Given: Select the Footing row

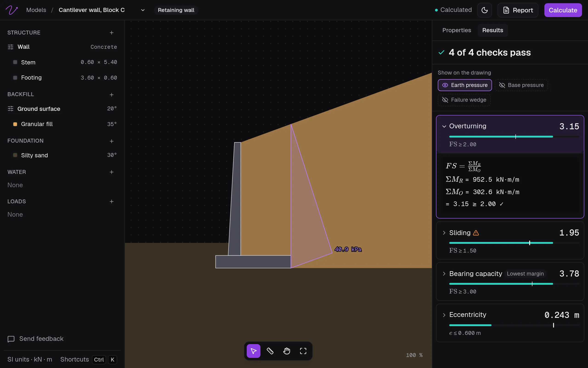Looking at the screenshot, I should click(62, 78).
